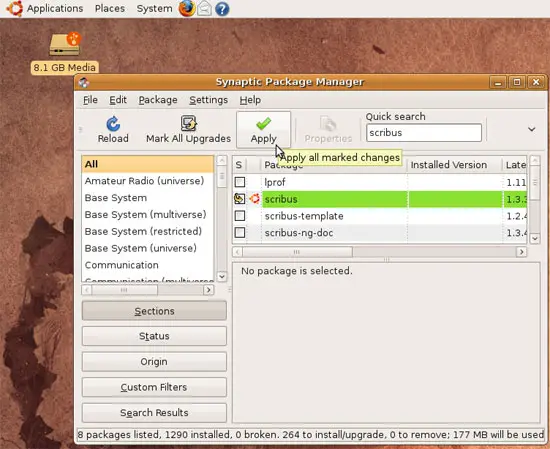Select the scribus package row
The height and width of the screenshot is (449, 550).
(x=380, y=199)
